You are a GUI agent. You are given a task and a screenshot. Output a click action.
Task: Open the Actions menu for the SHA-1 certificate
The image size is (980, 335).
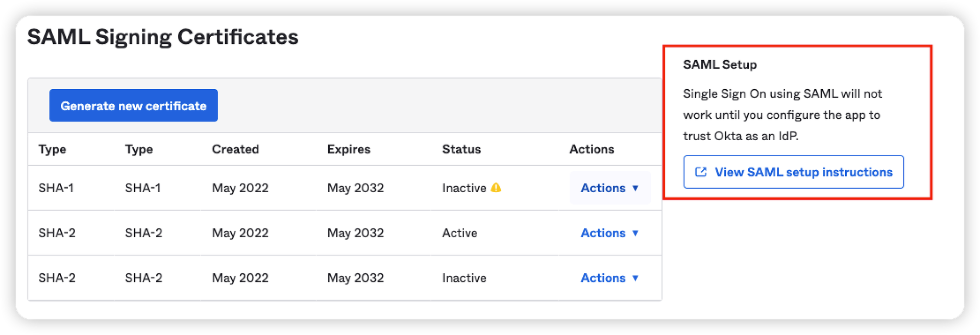[x=603, y=188]
